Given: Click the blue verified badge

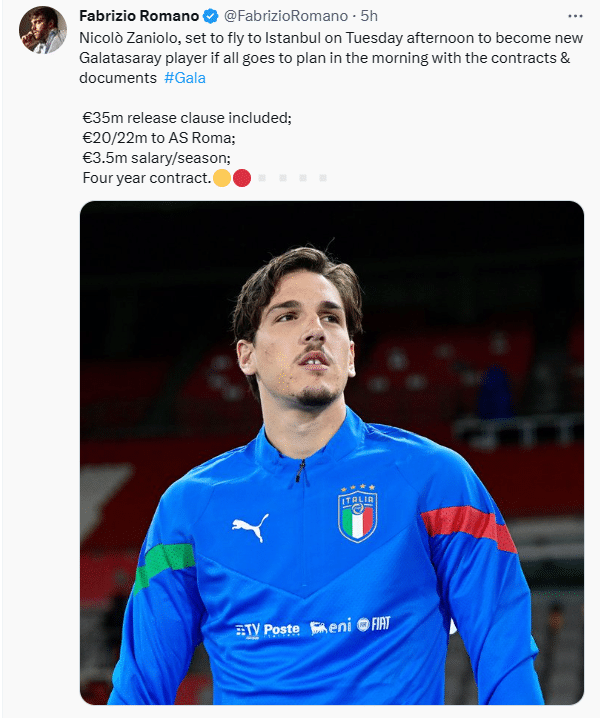Looking at the screenshot, I should click(210, 17).
